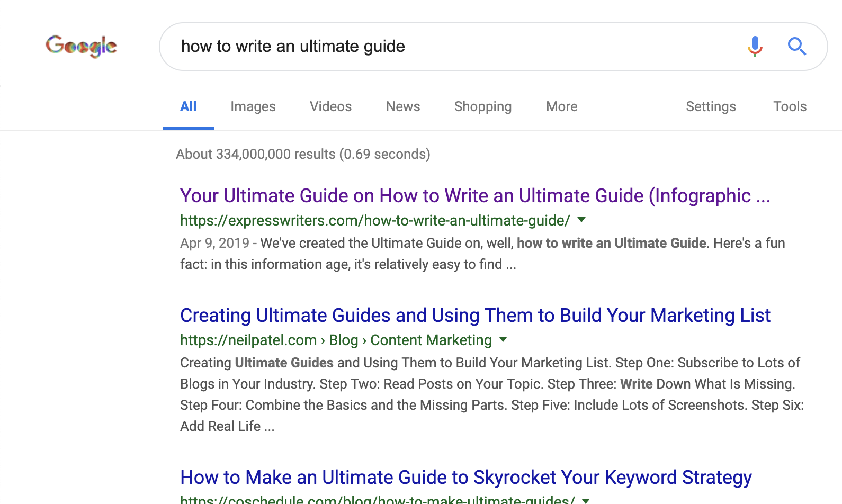Screen dimensions: 842x504
Task: Select the All results tab
Action: click(x=189, y=107)
